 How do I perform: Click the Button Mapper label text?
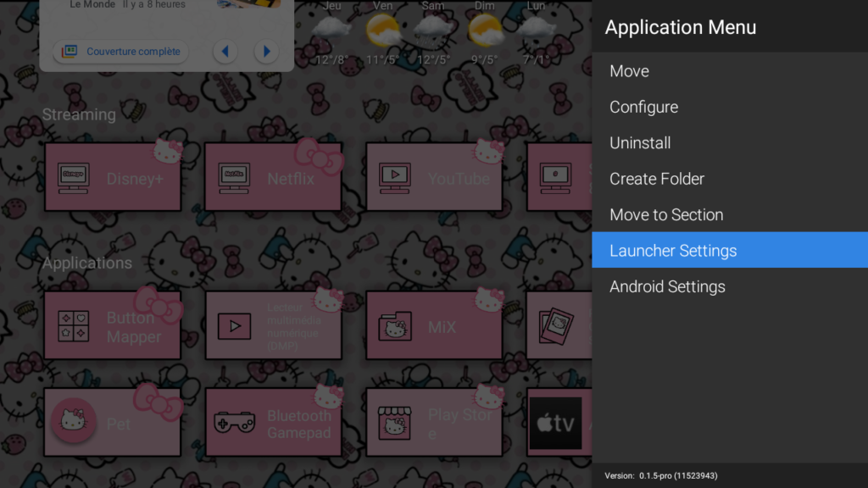[x=133, y=327]
